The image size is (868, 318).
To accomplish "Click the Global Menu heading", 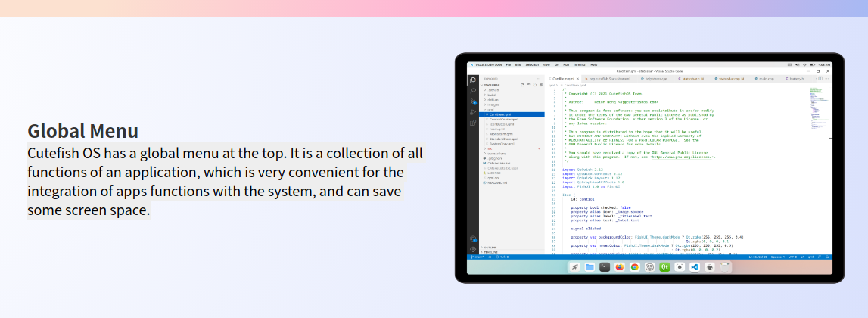I will coord(83,131).
